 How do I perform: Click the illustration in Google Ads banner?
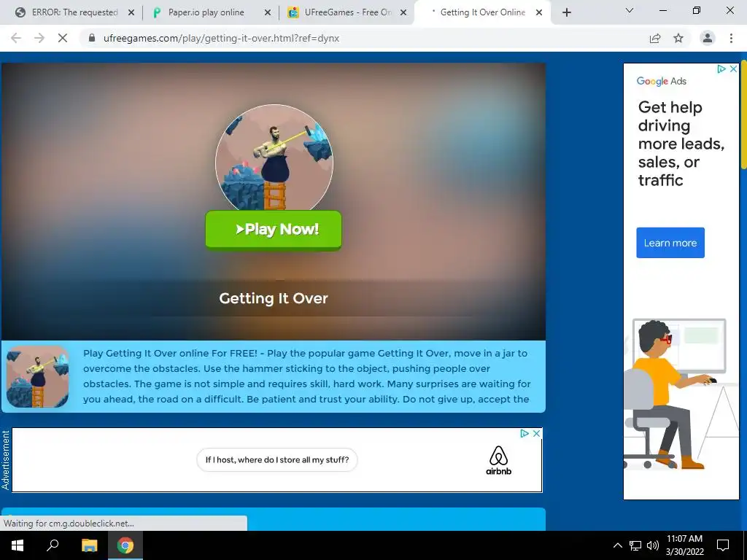click(x=681, y=394)
